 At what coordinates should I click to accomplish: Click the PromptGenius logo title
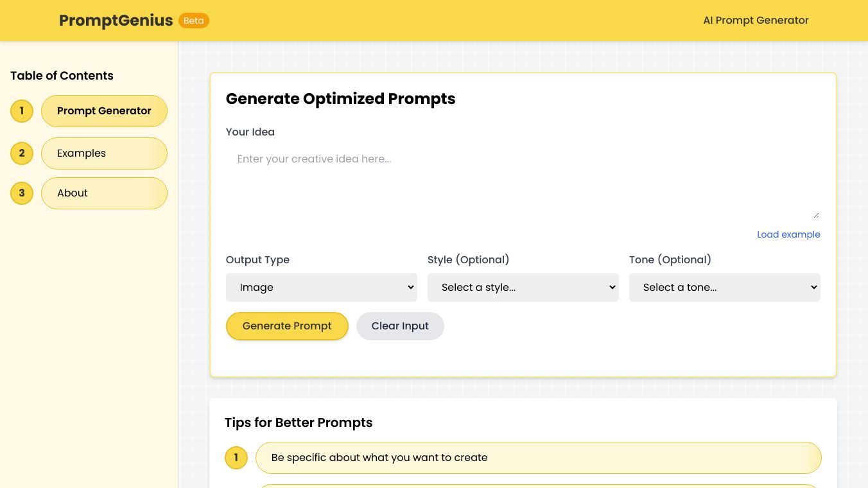click(x=116, y=21)
